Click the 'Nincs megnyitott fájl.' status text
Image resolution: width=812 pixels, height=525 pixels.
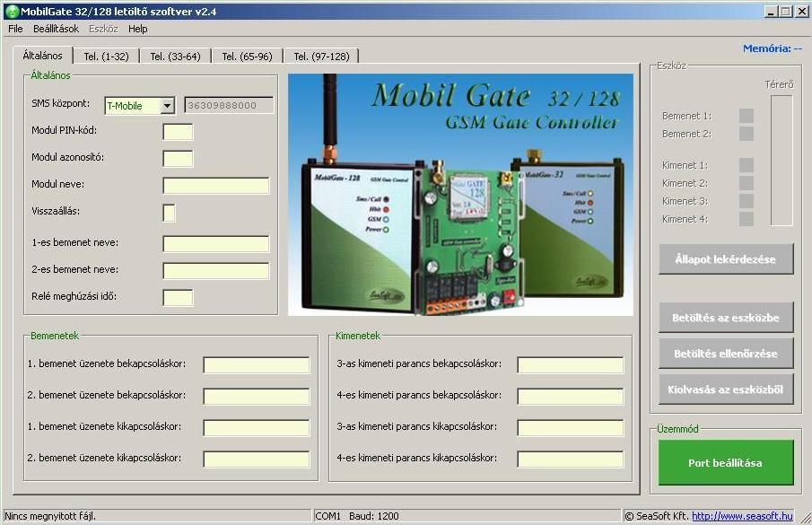point(50,516)
